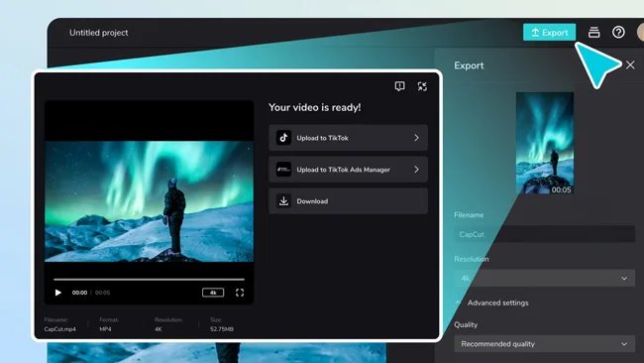Click the aurora video preview frame
The image size is (644, 363).
(149, 201)
